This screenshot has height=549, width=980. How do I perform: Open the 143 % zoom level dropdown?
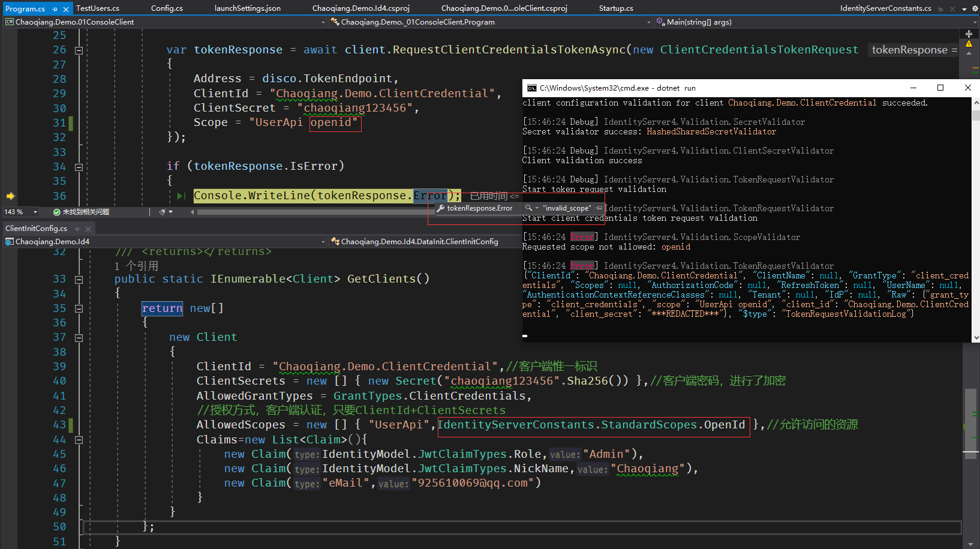(x=35, y=212)
